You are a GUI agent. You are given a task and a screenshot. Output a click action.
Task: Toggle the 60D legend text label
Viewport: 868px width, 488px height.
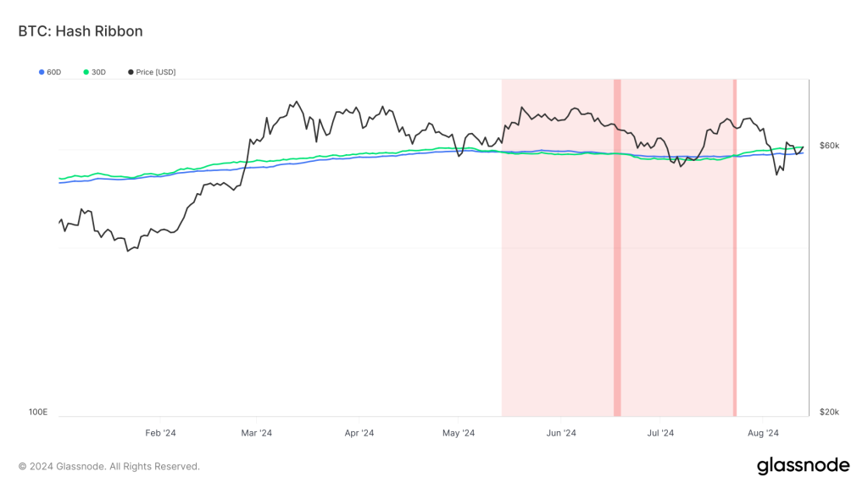pyautogui.click(x=54, y=73)
